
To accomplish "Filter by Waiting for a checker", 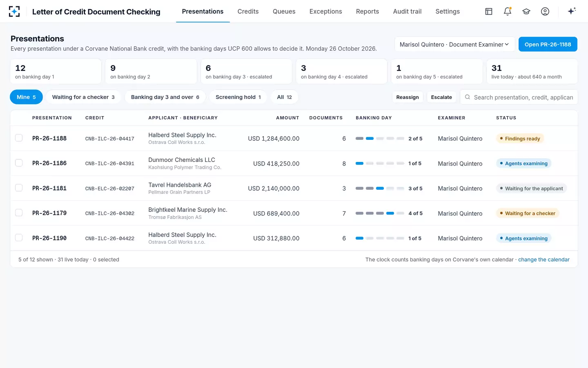I will click(83, 97).
